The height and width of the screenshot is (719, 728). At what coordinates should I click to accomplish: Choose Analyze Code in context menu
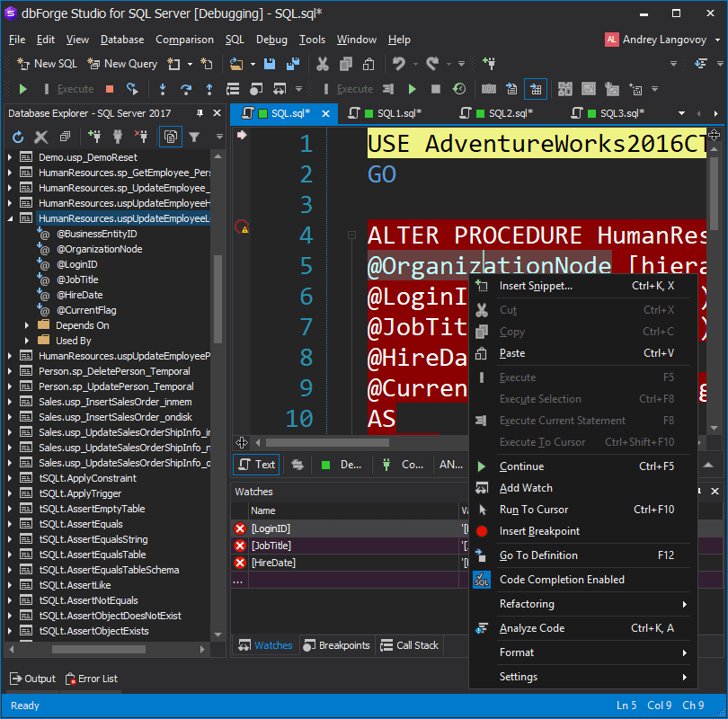point(582,628)
